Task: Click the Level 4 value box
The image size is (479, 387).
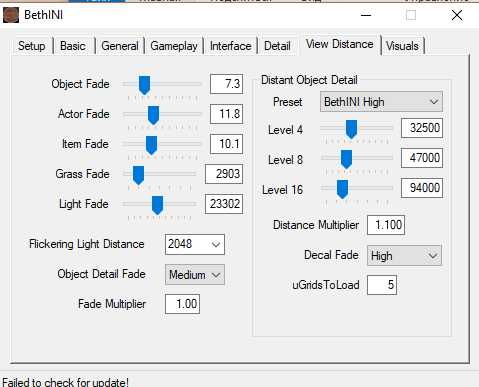Action: coord(422,128)
